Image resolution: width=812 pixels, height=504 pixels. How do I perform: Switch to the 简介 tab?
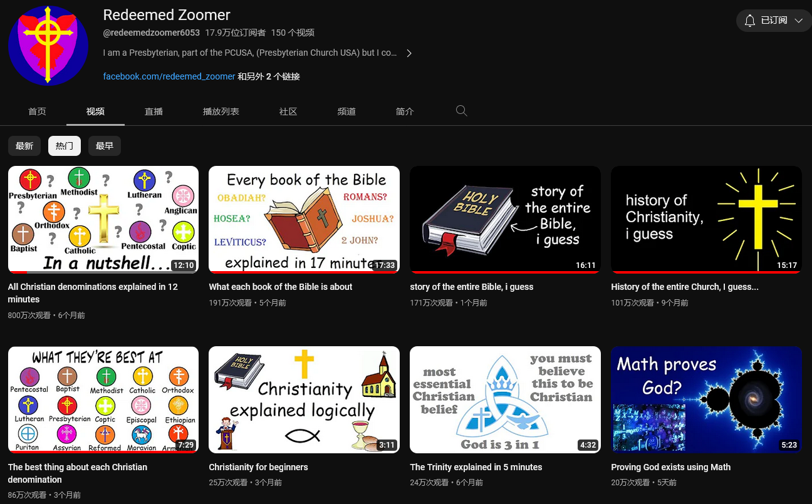click(405, 111)
